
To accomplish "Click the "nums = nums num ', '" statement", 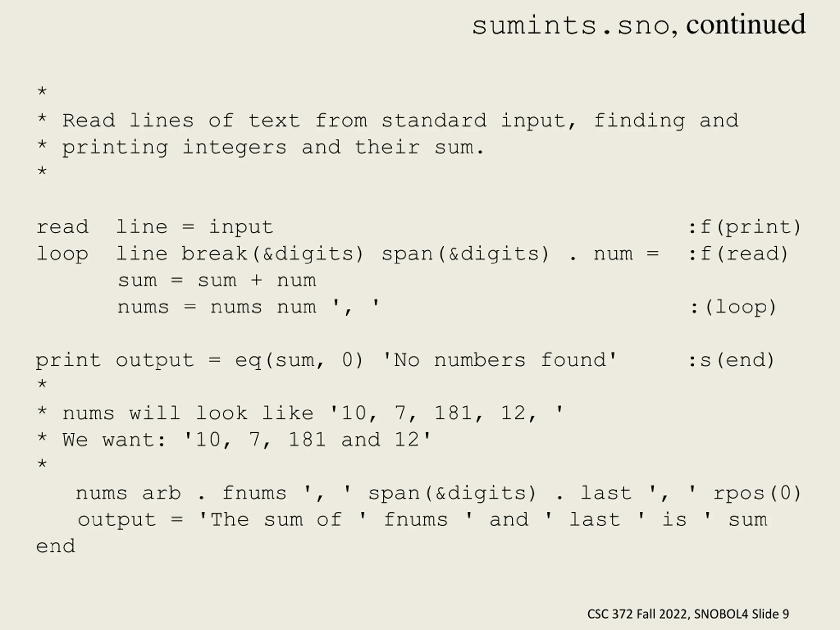I will pyautogui.click(x=248, y=307).
